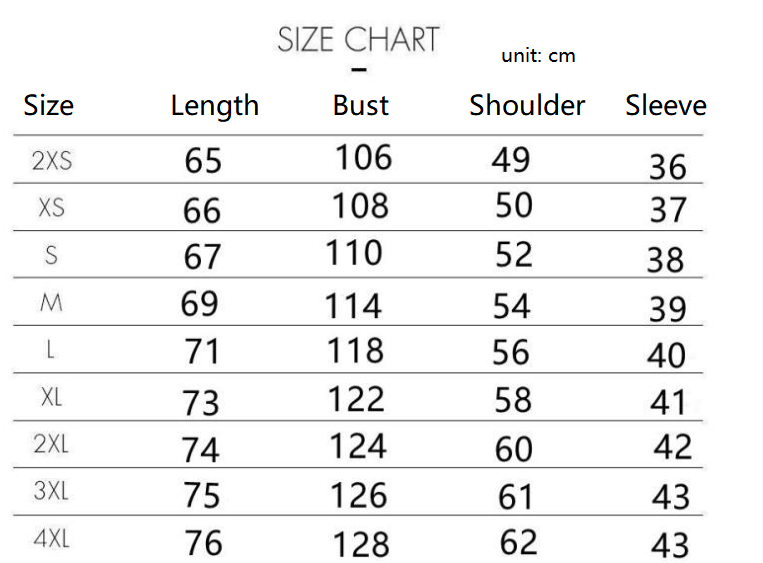
Task: Click bust value 106 for 2XS
Action: (x=363, y=157)
